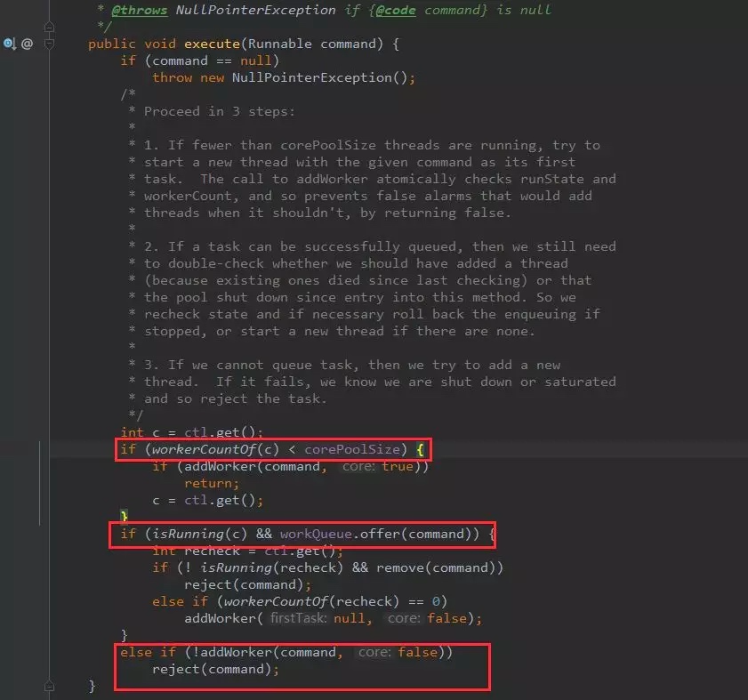This screenshot has width=748, height=700.
Task: Click the workQueue field reference
Action: pos(316,534)
